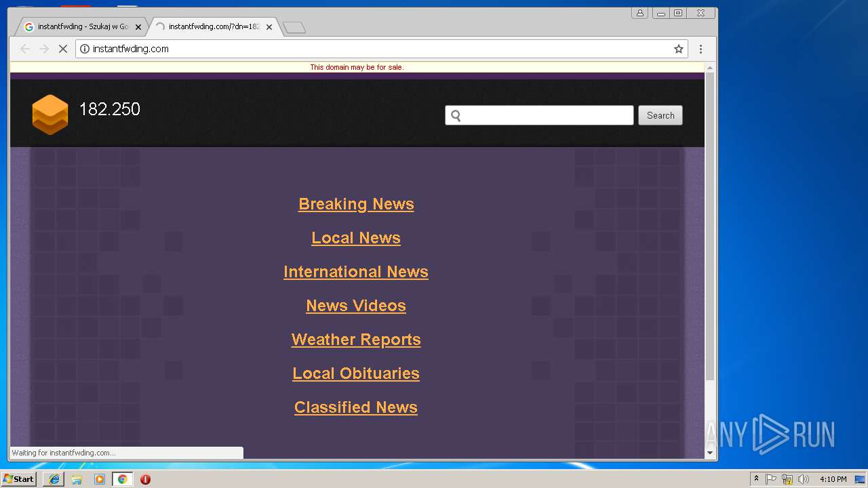This screenshot has width=868, height=488.
Task: Close the instantfwding.com tab
Action: click(269, 27)
